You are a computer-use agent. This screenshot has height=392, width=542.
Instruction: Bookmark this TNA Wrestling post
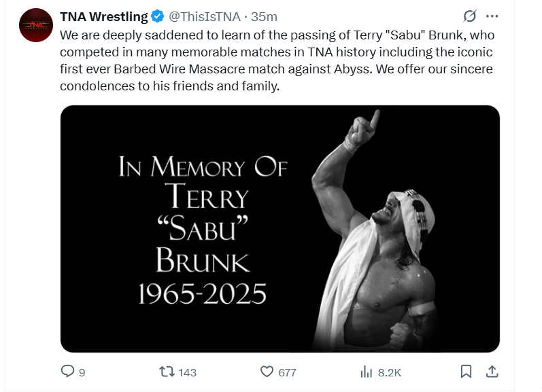coord(466,372)
